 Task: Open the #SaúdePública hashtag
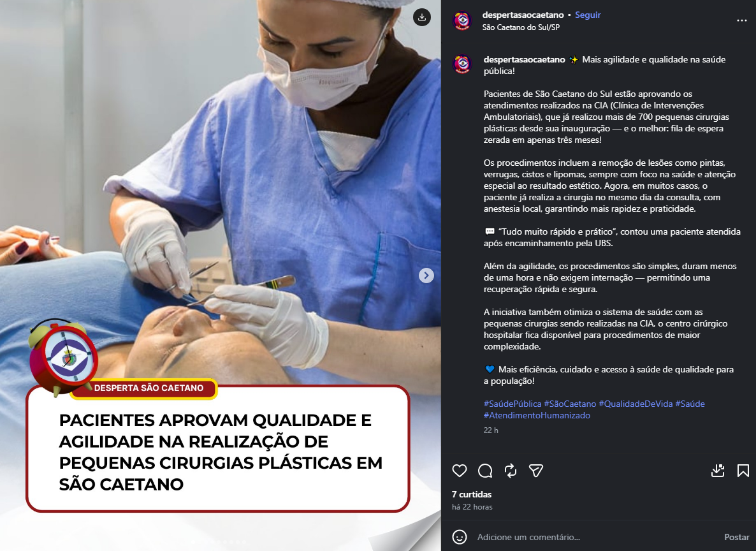[x=512, y=404]
